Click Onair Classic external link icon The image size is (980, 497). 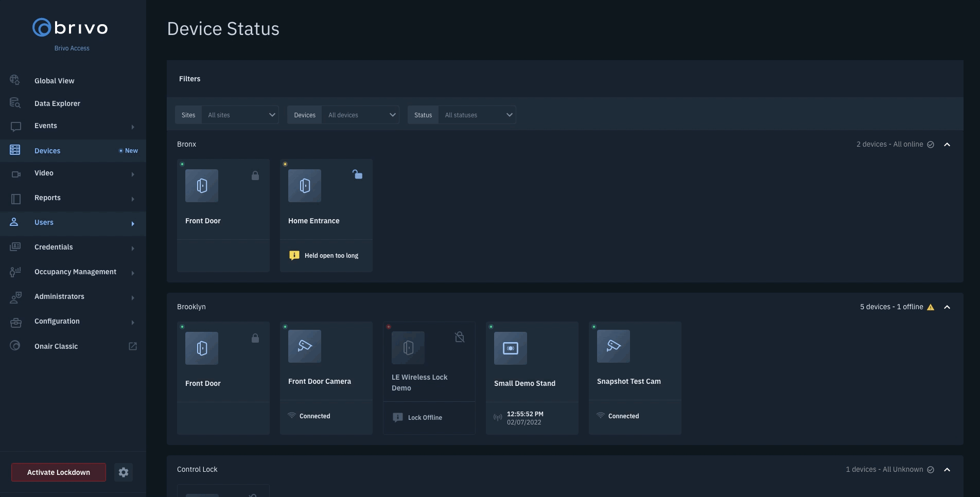(x=133, y=346)
